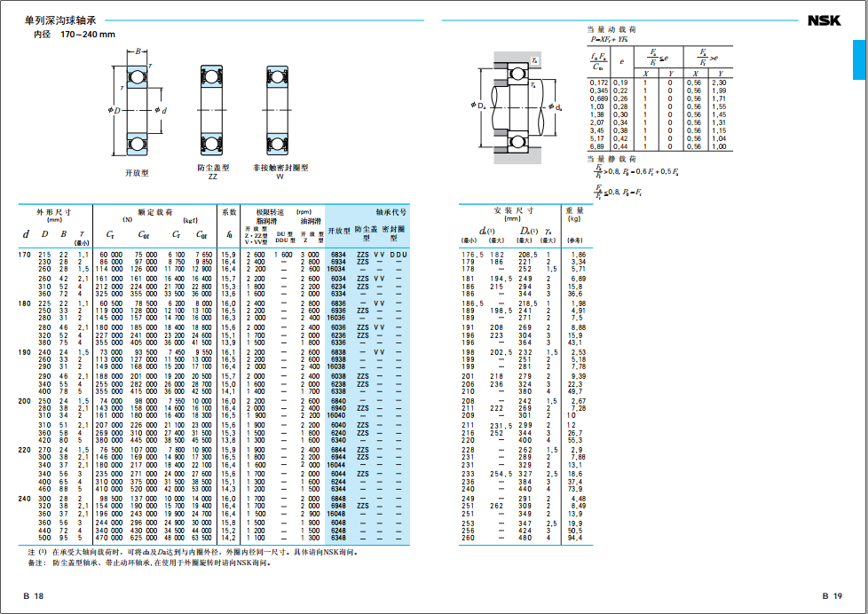Select bearing number 16048 in table
Screen dimensions: 868x614
coord(337,513)
